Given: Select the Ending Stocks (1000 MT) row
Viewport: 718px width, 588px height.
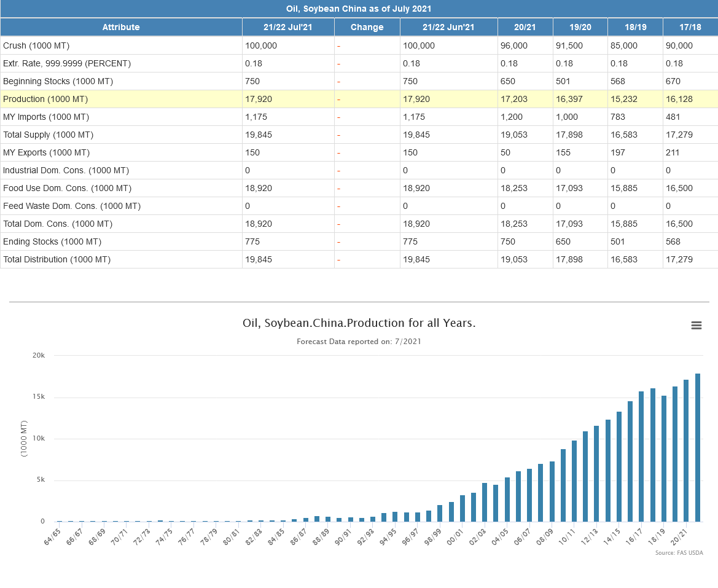Looking at the screenshot, I should point(52,241).
